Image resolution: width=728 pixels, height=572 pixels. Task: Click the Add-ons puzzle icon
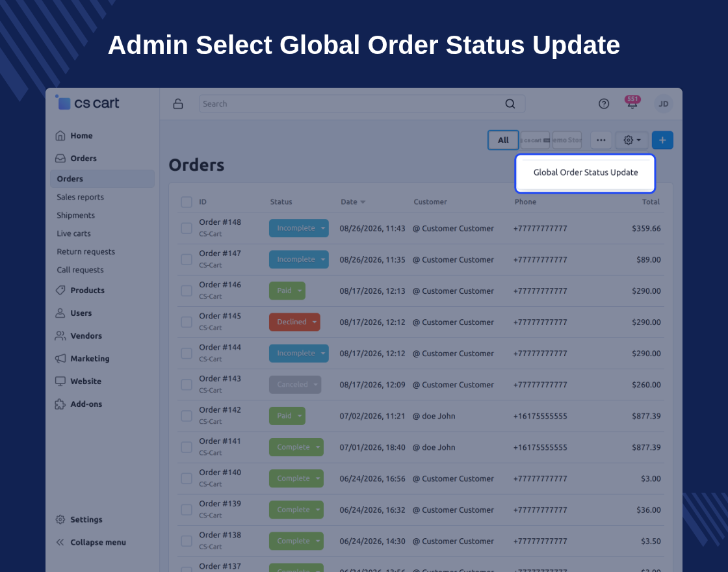click(x=60, y=404)
